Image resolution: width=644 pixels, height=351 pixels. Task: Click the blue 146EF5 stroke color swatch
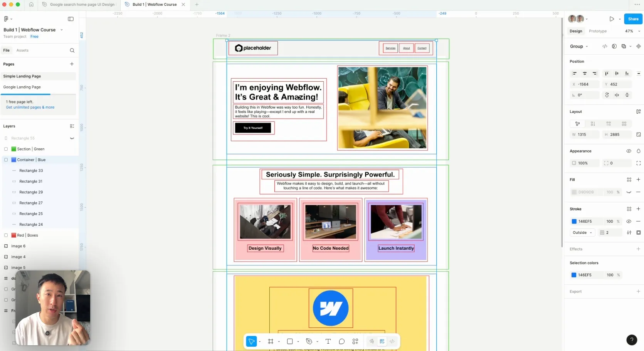click(574, 222)
